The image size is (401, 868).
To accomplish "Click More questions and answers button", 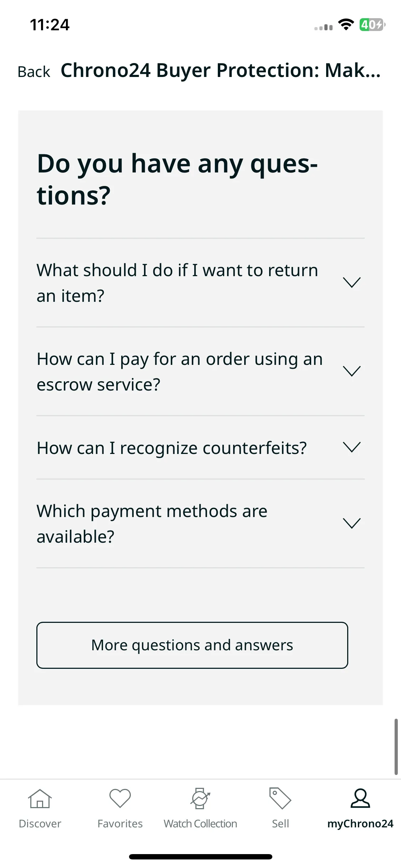I will 192,645.
